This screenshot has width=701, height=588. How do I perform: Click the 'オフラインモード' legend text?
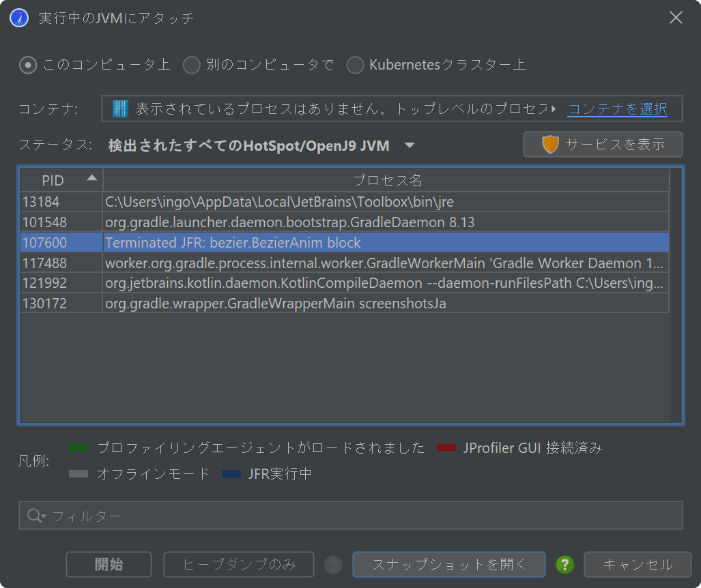coord(153,473)
